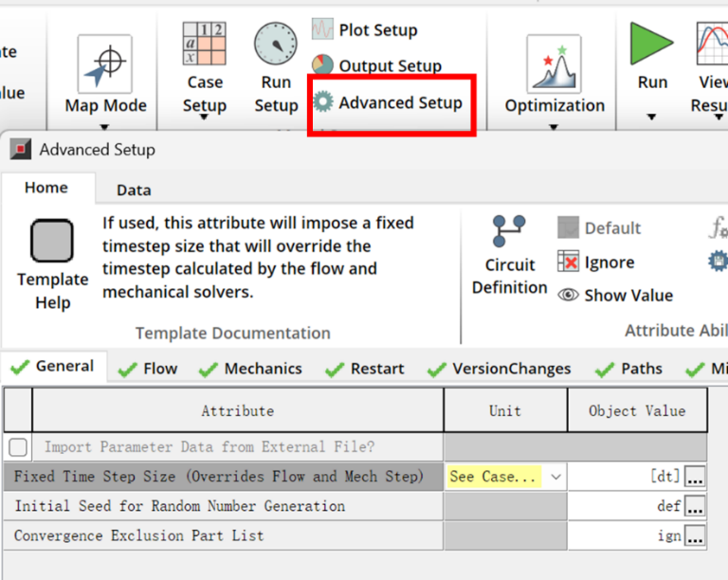Check Import Parameter Data from External File
The height and width of the screenshot is (580, 728).
[18, 447]
